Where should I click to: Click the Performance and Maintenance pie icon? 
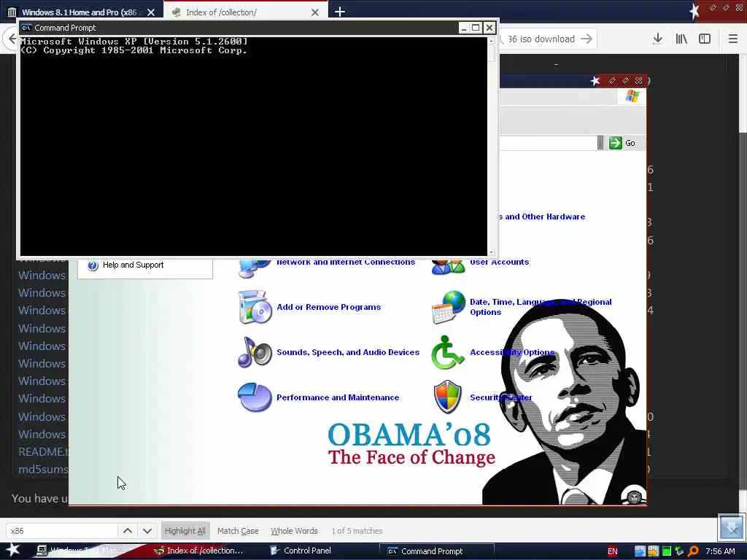[x=255, y=397]
